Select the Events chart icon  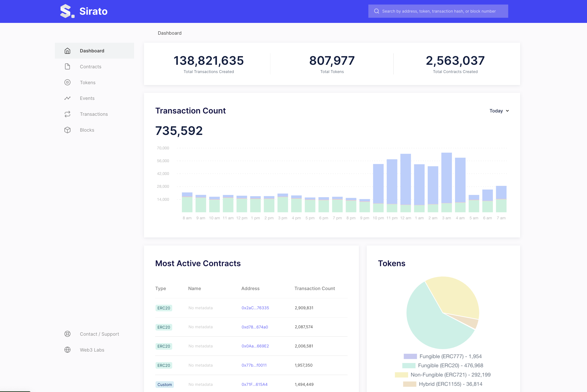coord(67,98)
